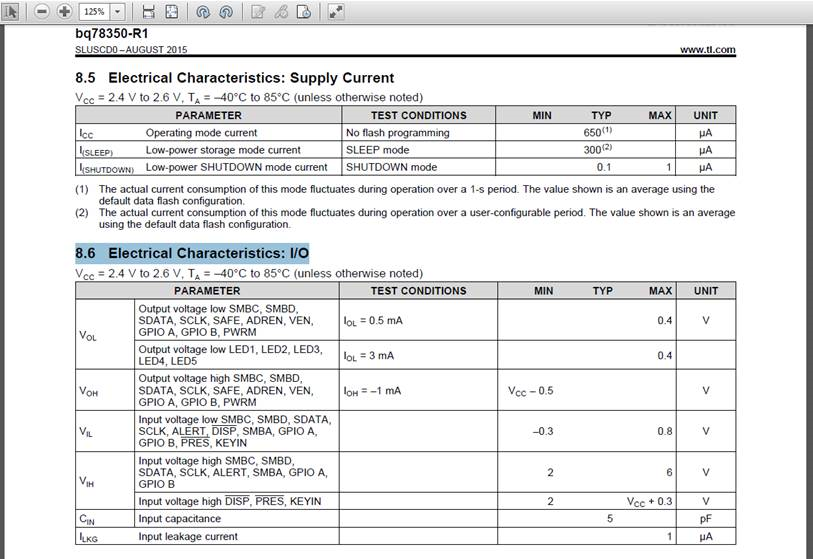Select the sign/highlight pen tool

coord(281,11)
